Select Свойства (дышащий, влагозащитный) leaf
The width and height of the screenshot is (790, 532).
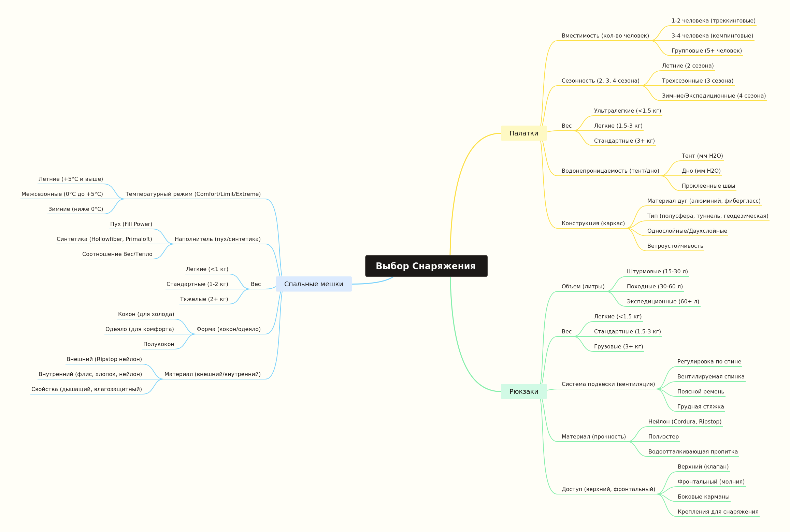[x=87, y=389]
